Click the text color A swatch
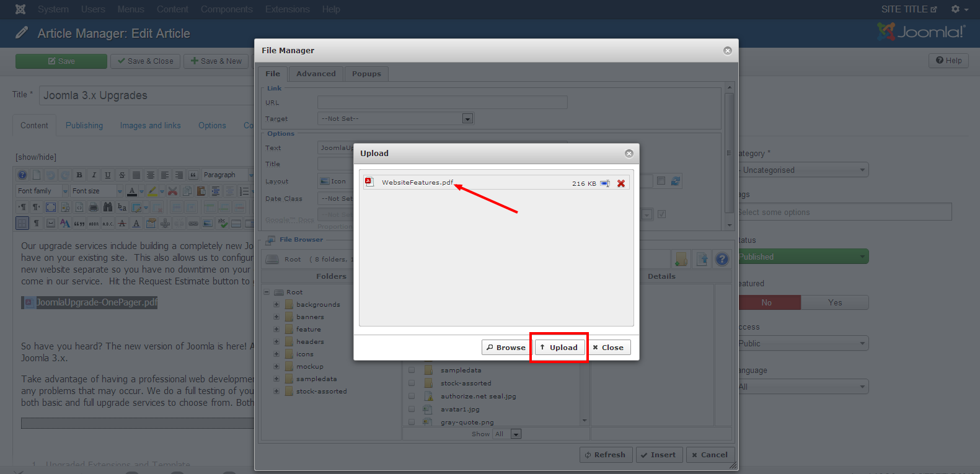This screenshot has width=980, height=474. (x=131, y=191)
